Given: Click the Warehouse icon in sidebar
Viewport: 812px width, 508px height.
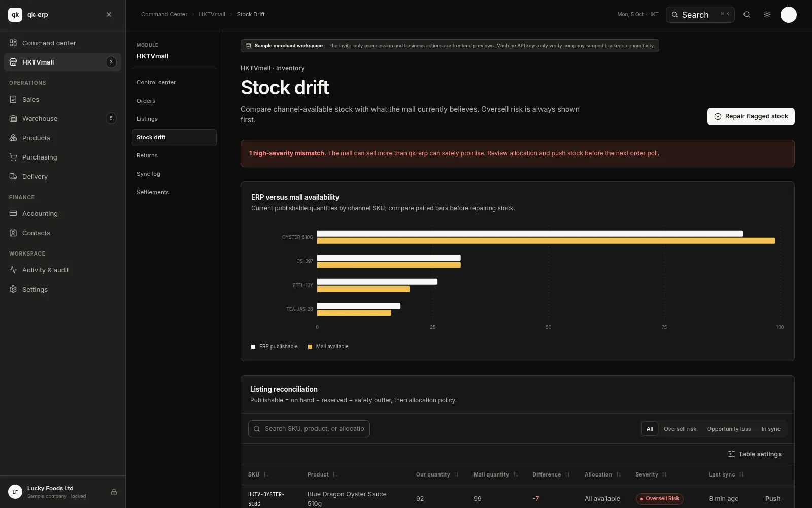Looking at the screenshot, I should [x=13, y=118].
